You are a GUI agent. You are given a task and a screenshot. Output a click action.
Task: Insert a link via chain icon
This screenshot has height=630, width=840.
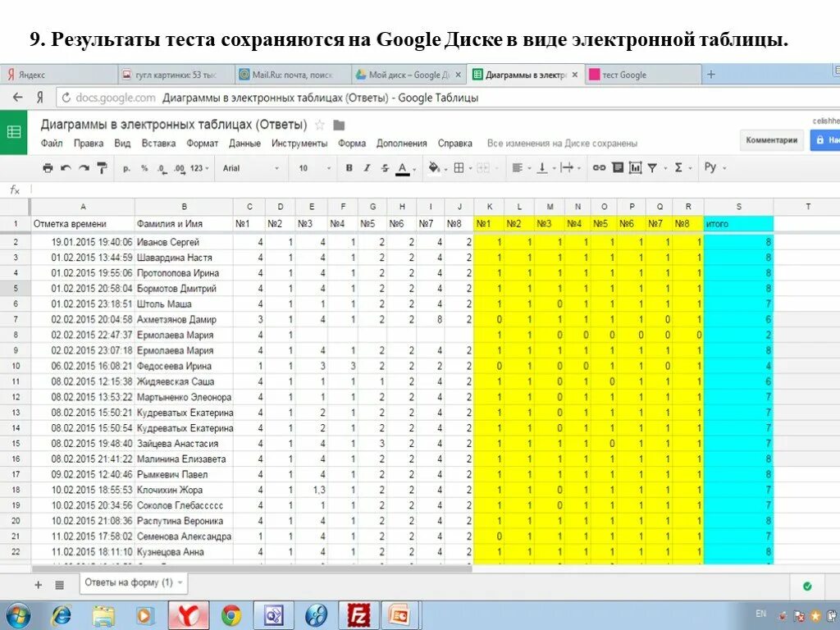599,168
